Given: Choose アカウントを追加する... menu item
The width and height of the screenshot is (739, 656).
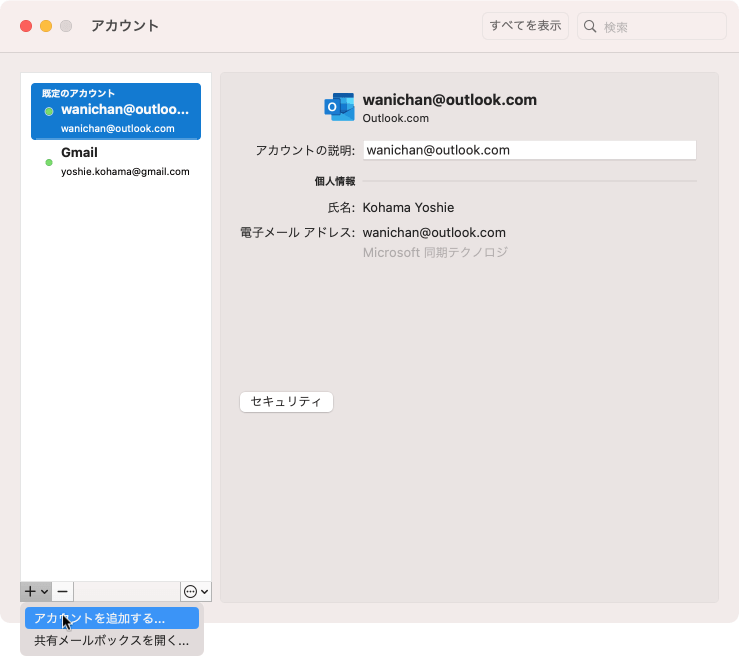Looking at the screenshot, I should point(112,618).
